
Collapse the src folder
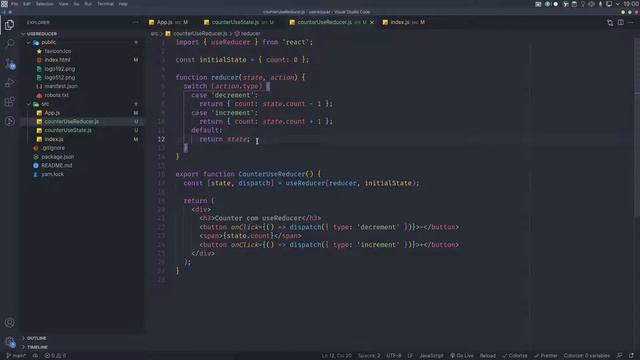[x=81, y=104]
